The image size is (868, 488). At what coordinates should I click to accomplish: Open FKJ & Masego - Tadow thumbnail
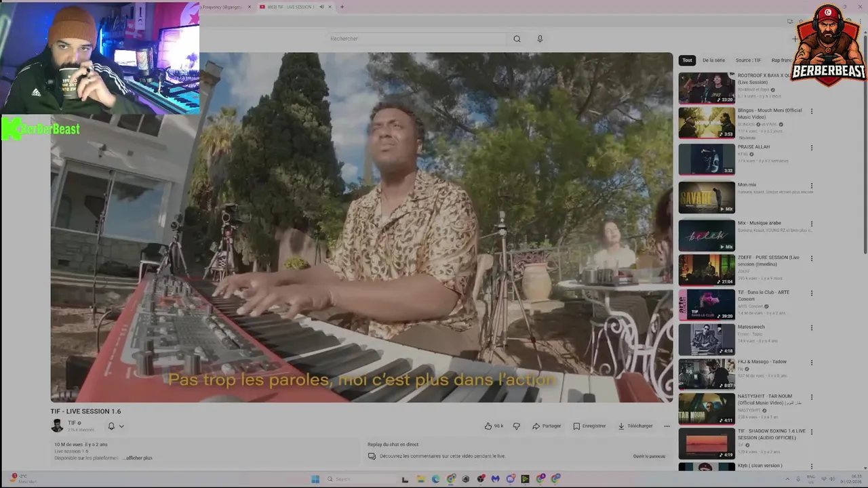[707, 373]
